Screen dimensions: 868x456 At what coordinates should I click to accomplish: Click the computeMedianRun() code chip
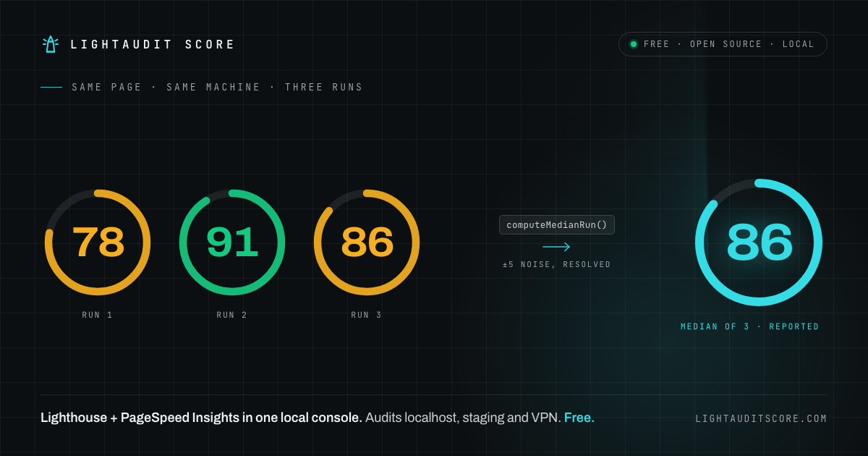coord(557,224)
